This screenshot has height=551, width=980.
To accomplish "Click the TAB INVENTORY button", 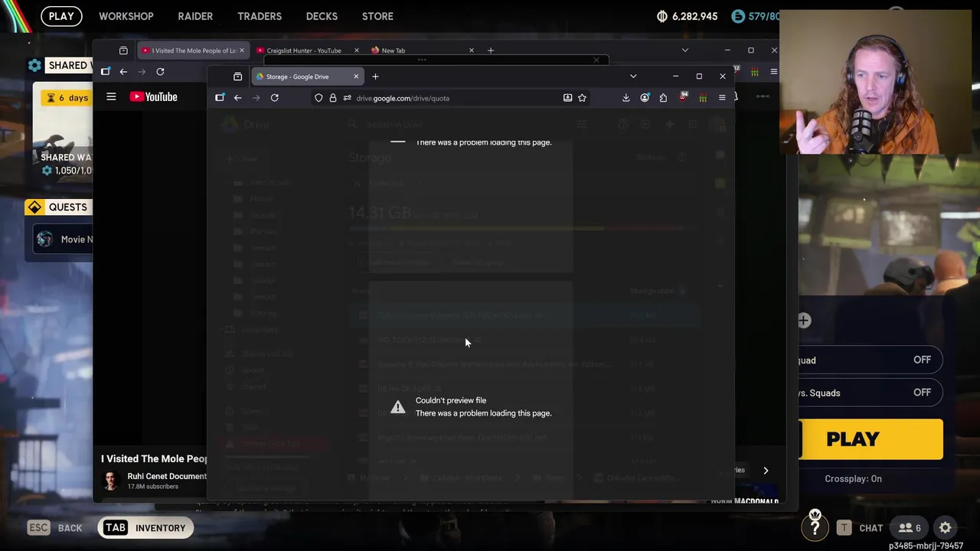I will click(x=145, y=527).
